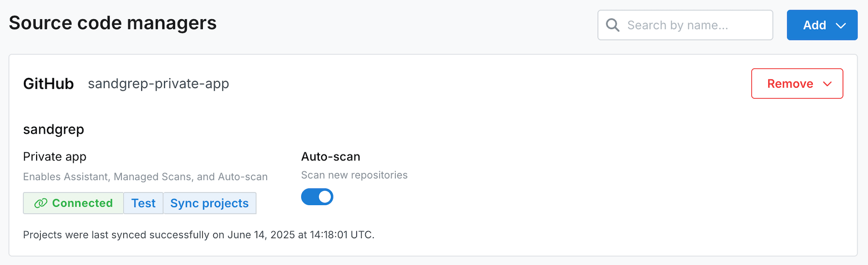Click the Add button

pyautogui.click(x=815, y=25)
